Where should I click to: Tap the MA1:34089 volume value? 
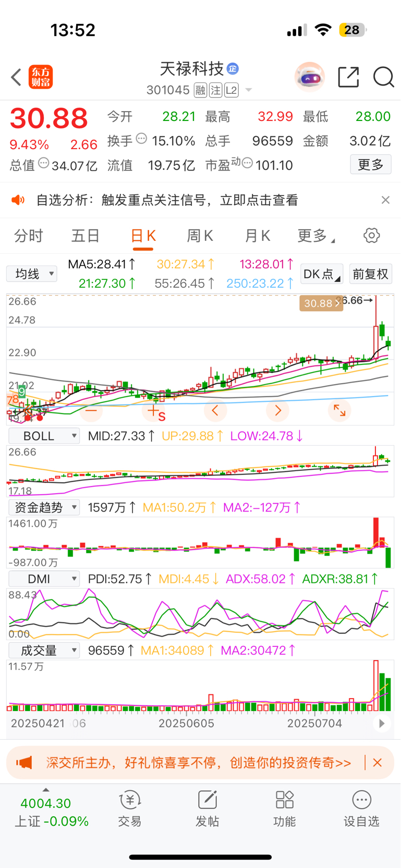(177, 650)
